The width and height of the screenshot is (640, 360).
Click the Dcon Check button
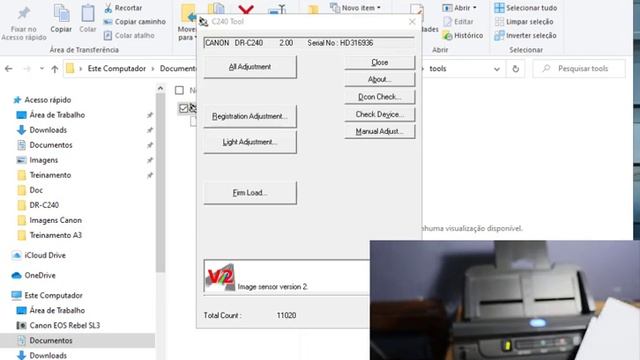pos(380,97)
